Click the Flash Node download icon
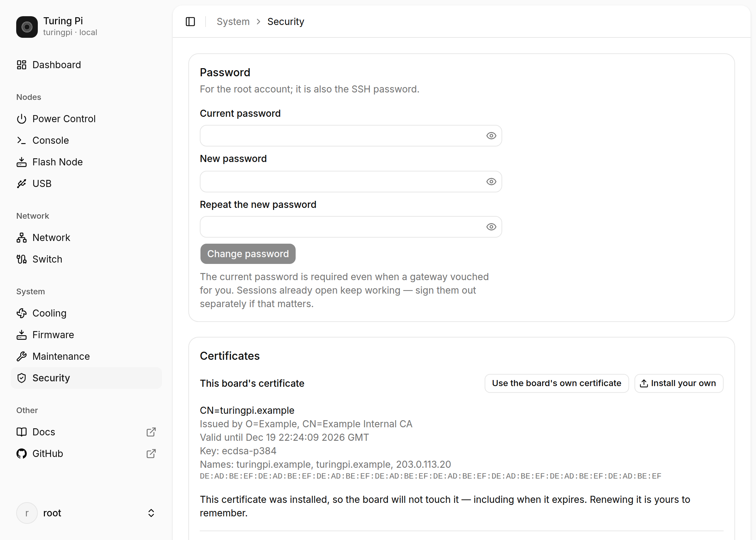756x540 pixels. (x=22, y=162)
